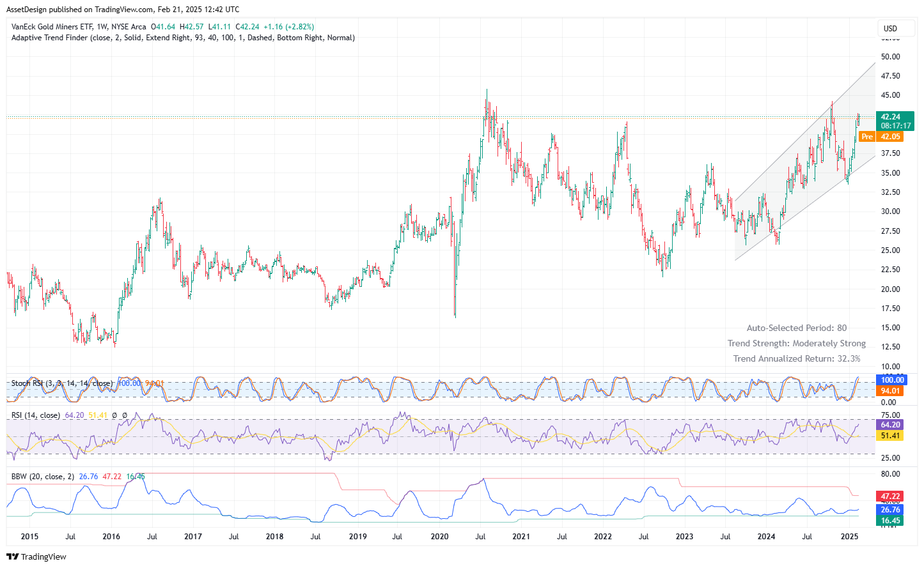Click the 22.50 price axis label
Viewport: 924px width, 568px height.
(890, 270)
